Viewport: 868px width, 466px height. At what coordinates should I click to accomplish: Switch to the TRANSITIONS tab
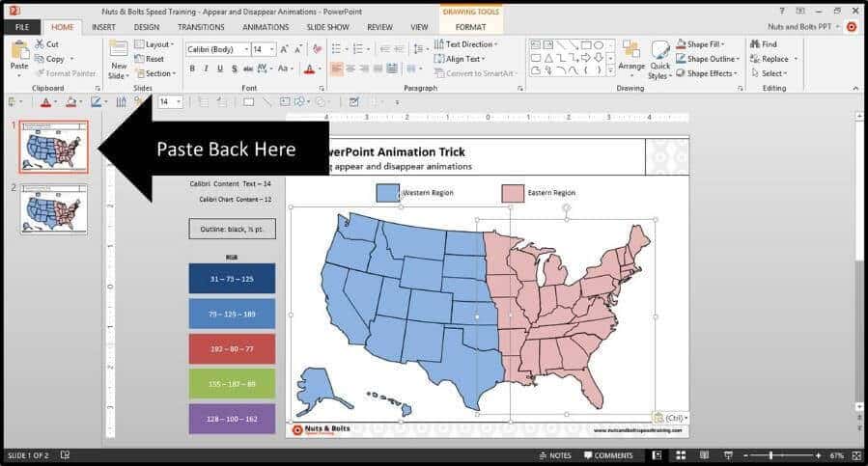coord(201,27)
